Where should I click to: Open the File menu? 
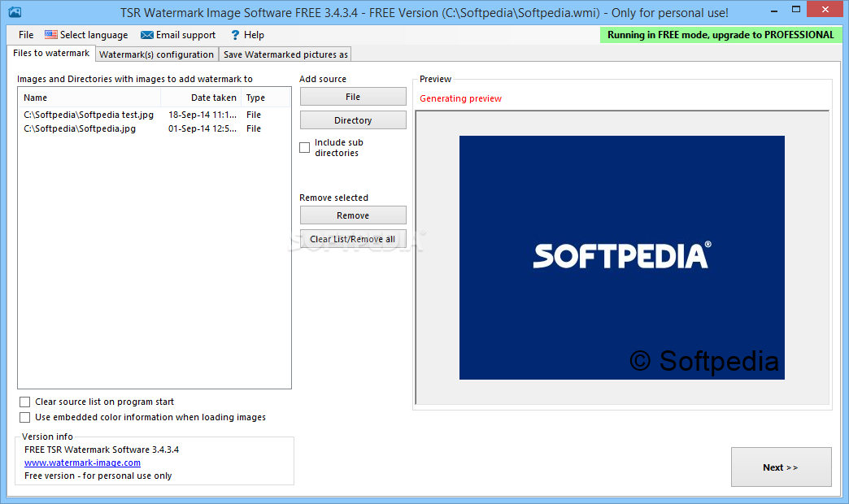tap(26, 35)
